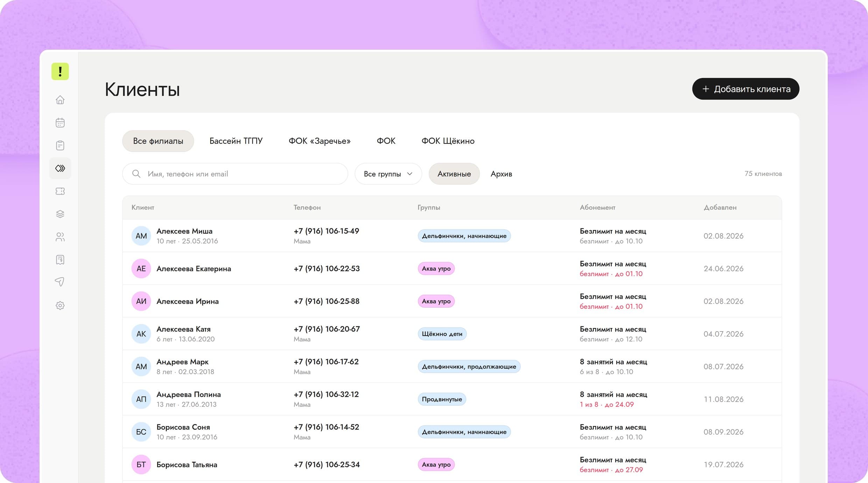Click БС avatar of Борисова Соня

(141, 432)
